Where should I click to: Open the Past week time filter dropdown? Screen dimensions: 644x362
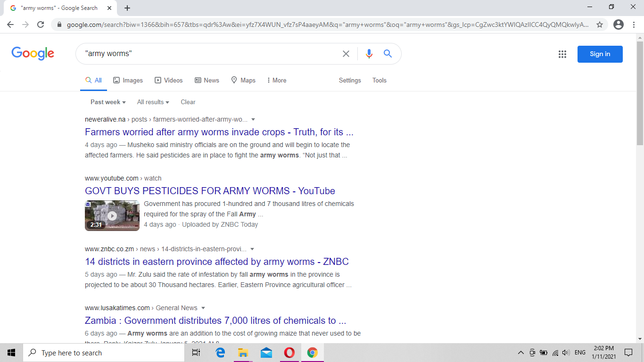(108, 102)
